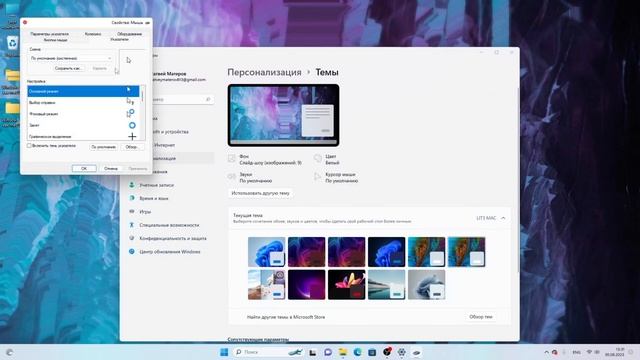Open the Курсор мыши setting
This screenshot has height=360, width=640.
tap(336, 178)
